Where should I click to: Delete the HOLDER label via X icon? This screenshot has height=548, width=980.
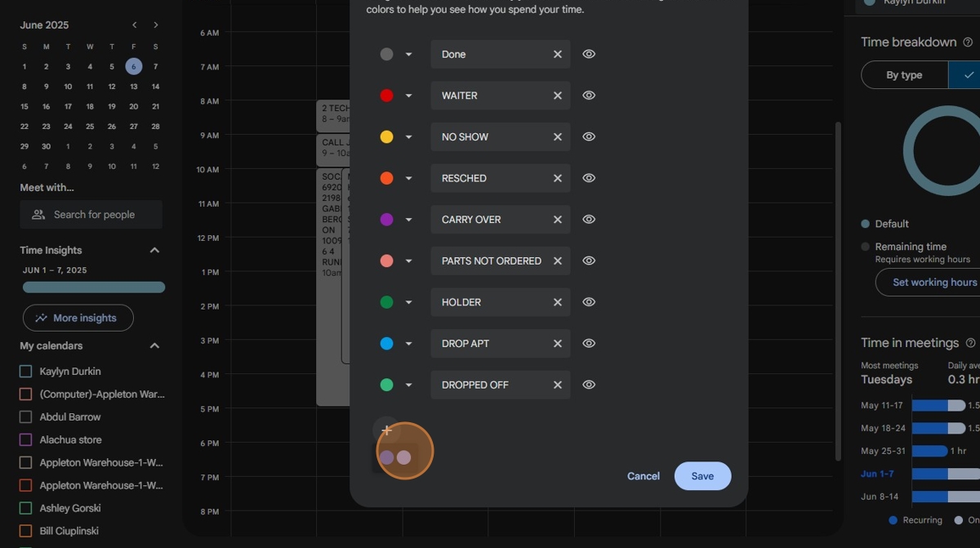pos(558,302)
